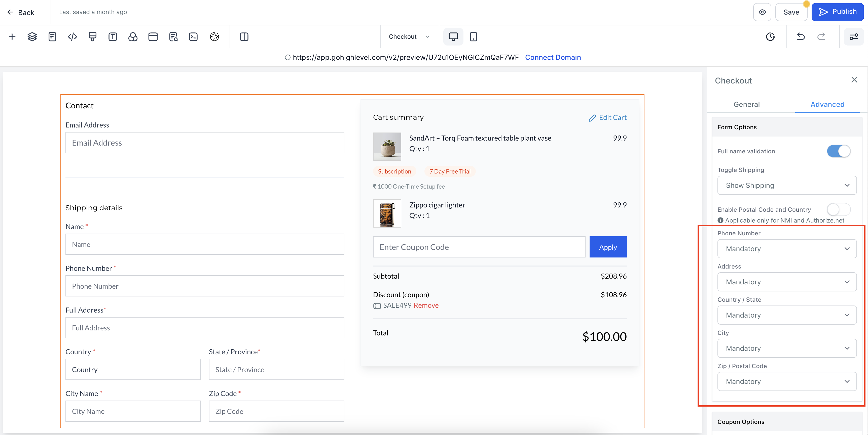
Task: Enable Postal Code and Country toggle
Action: [838, 209]
